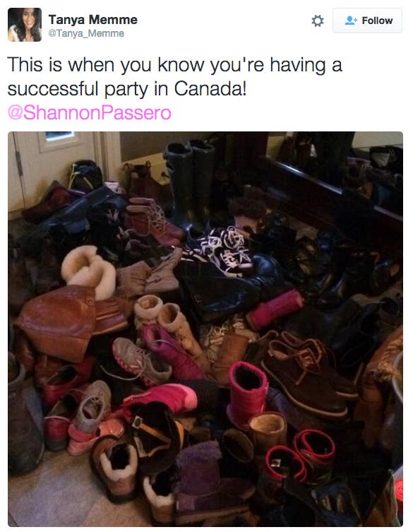The width and height of the screenshot is (413, 532).
Task: Open Tanya Memme's profile avatar
Action: tap(25, 25)
